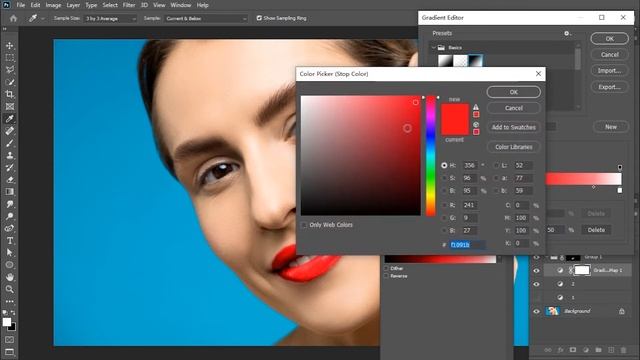Screen dimensions: 640x360
Task: Select the Eyedropper tool in the toolbar
Action: coord(9,119)
